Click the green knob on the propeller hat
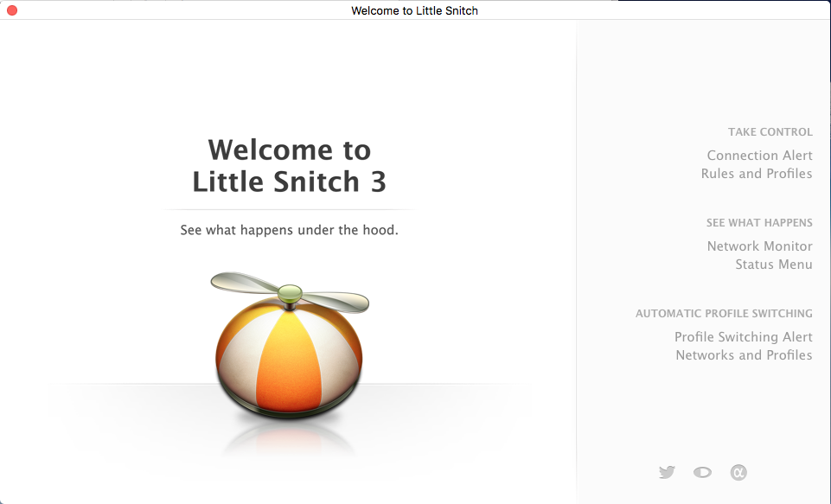831x504 pixels. [x=289, y=295]
